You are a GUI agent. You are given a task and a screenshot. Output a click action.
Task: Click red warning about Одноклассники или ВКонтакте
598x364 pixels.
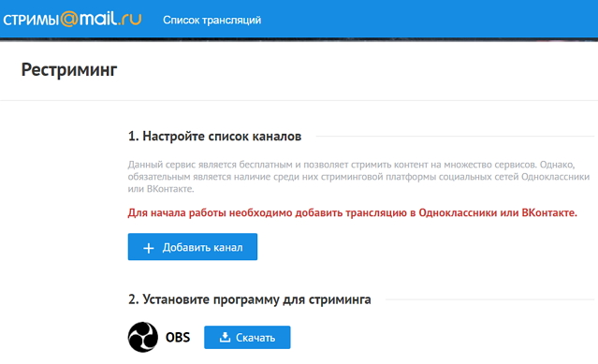pyautogui.click(x=353, y=212)
